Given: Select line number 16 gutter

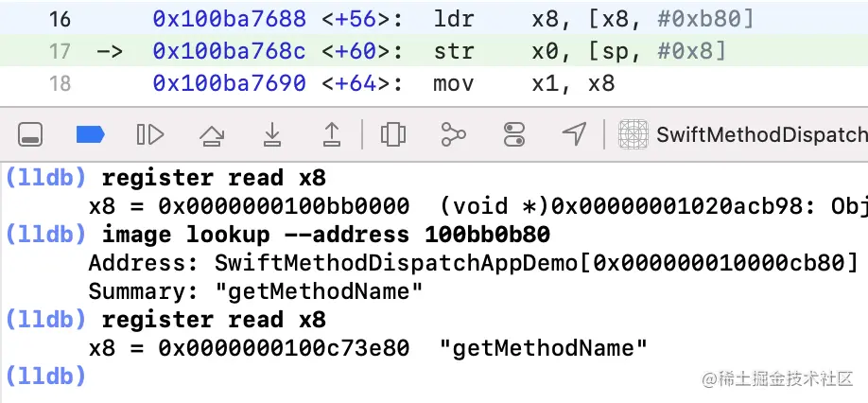Looking at the screenshot, I should coord(60,19).
